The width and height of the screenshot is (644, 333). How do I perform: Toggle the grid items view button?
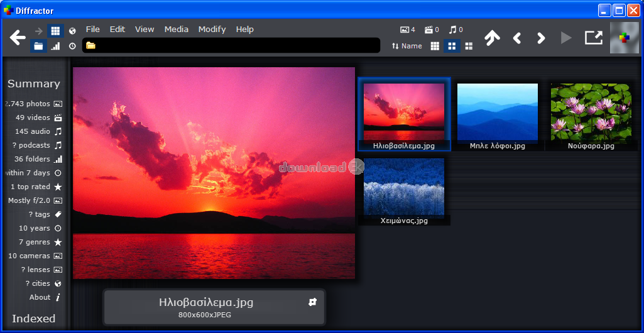(x=55, y=31)
